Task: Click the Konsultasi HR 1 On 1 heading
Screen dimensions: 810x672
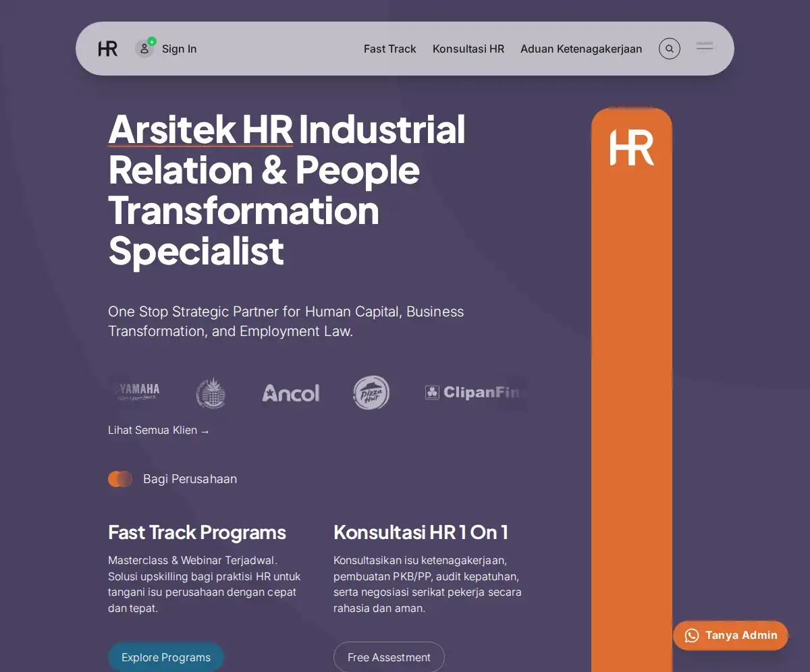Action: (421, 532)
